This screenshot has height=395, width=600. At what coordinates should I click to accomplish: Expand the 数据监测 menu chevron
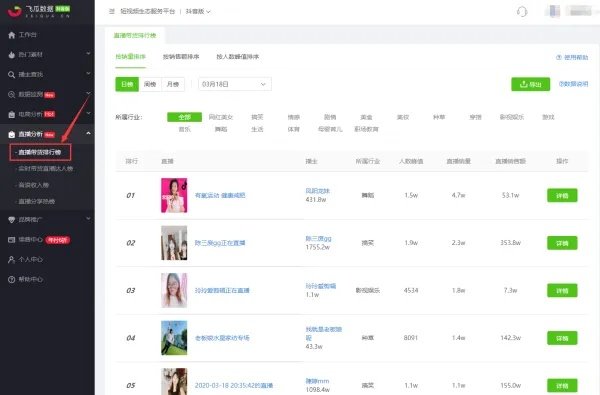point(88,93)
